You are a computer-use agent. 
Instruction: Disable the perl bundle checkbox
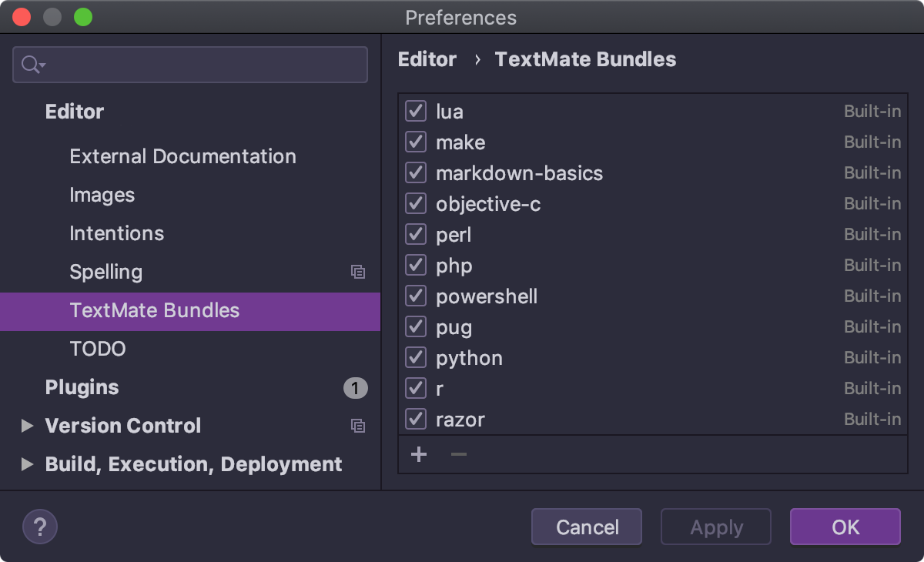tap(416, 234)
